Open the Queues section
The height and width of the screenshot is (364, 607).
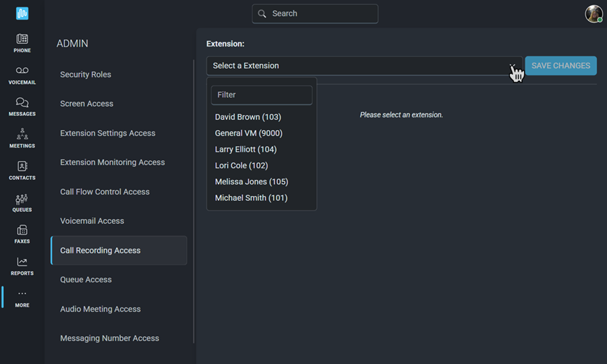pyautogui.click(x=22, y=203)
